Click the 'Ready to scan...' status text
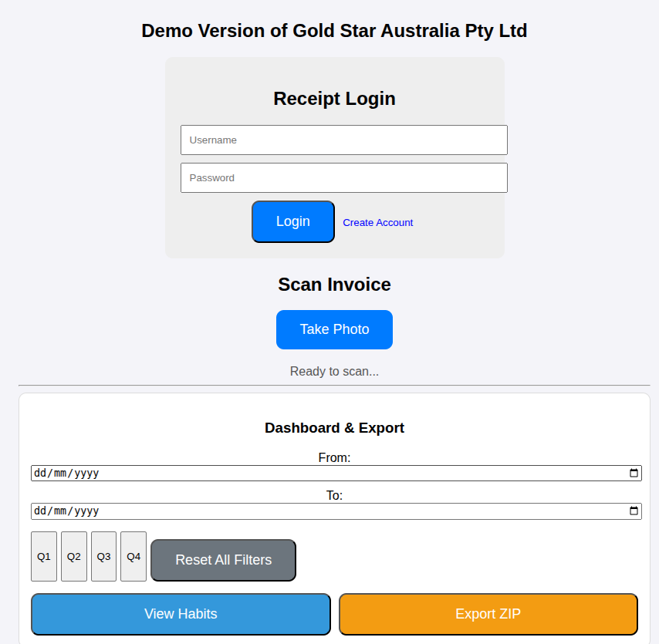Screen dimensions: 659x644 (x=334, y=372)
